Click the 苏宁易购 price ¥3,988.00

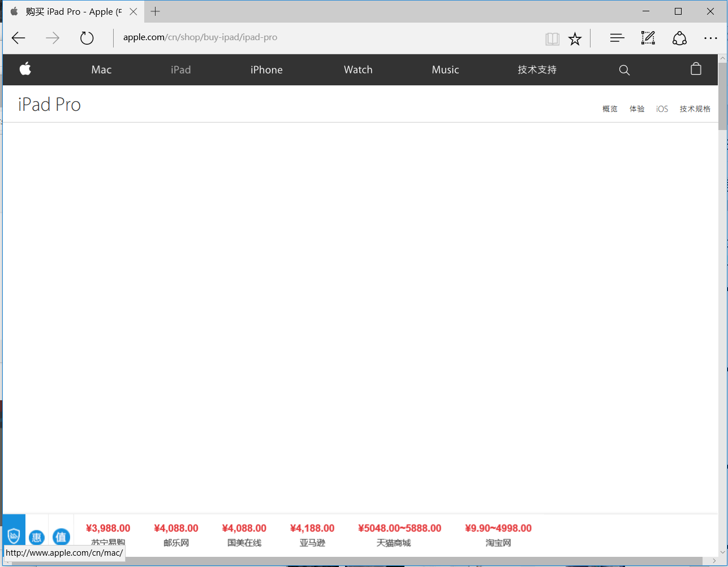[x=108, y=529]
